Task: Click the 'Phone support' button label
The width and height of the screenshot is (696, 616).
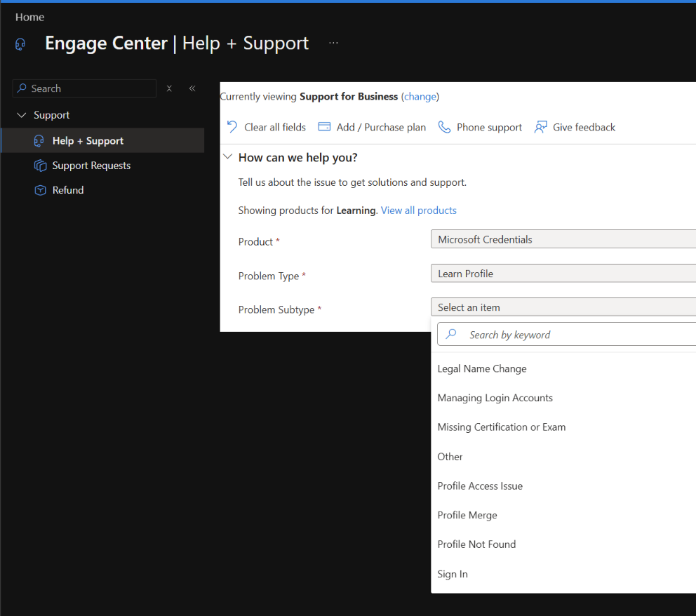Action: pyautogui.click(x=489, y=128)
